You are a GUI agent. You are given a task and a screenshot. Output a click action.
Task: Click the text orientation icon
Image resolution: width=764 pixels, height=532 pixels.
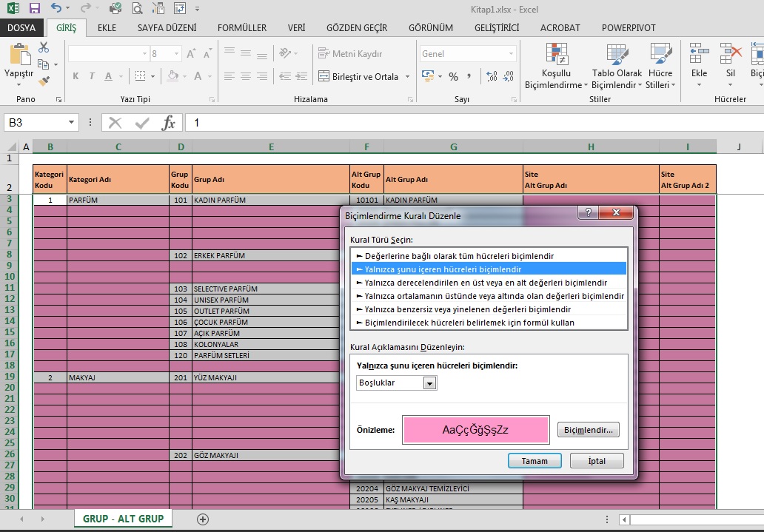click(285, 53)
